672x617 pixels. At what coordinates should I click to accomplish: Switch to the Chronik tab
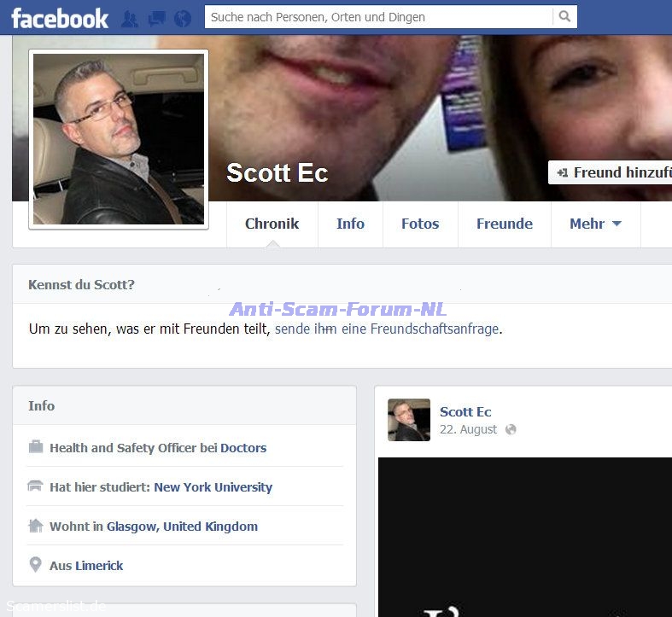[x=272, y=224]
